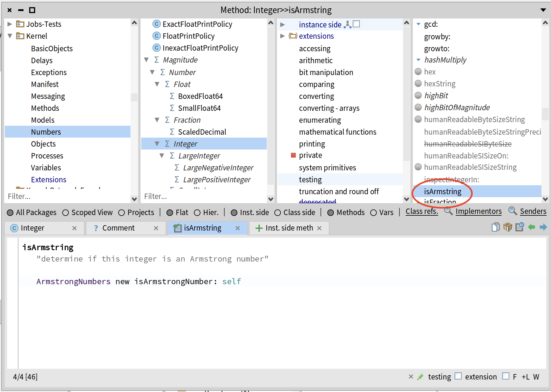This screenshot has width=551, height=392.
Task: Navigate forward with the blue right arrow
Action: coord(543,227)
